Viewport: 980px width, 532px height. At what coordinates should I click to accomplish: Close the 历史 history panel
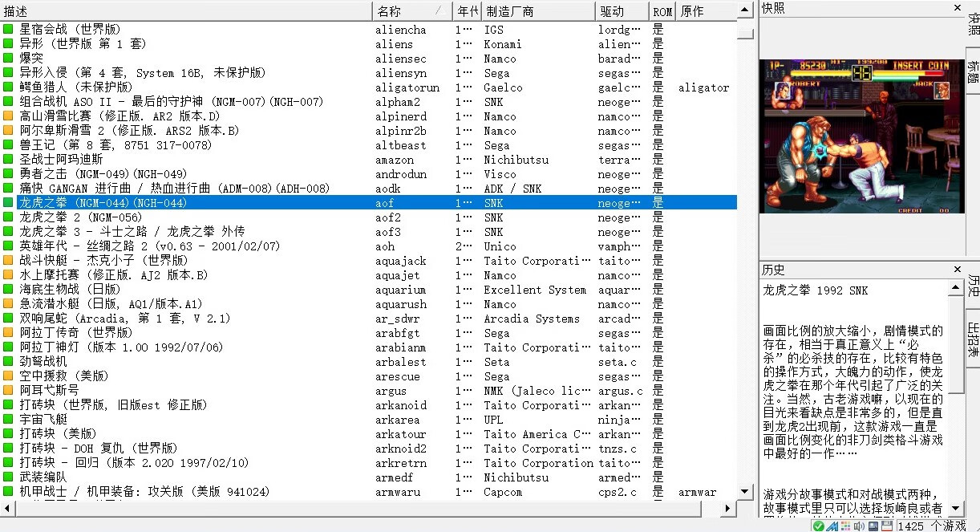[957, 270]
